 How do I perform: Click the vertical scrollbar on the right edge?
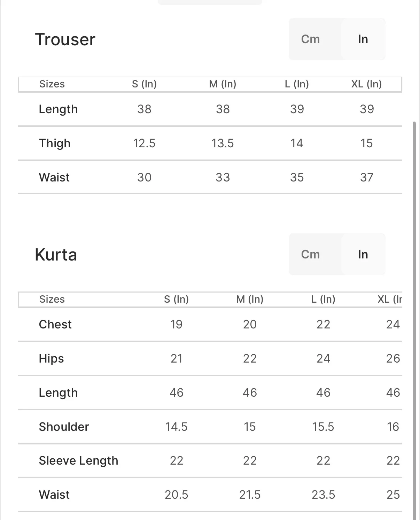click(414, 313)
